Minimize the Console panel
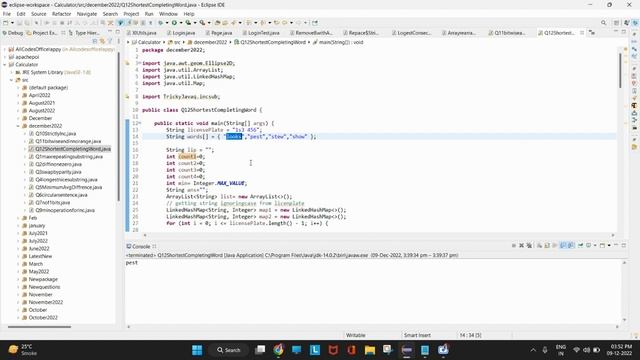Screen dimensions: 640x360 pos(616,245)
